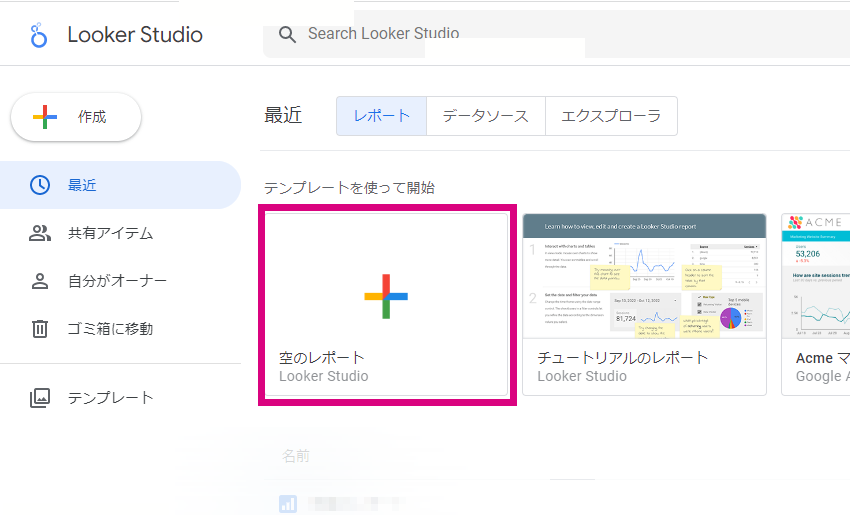The height and width of the screenshot is (515, 850).
Task: Click the チュートリアルのレポート title text
Action: [x=623, y=358]
